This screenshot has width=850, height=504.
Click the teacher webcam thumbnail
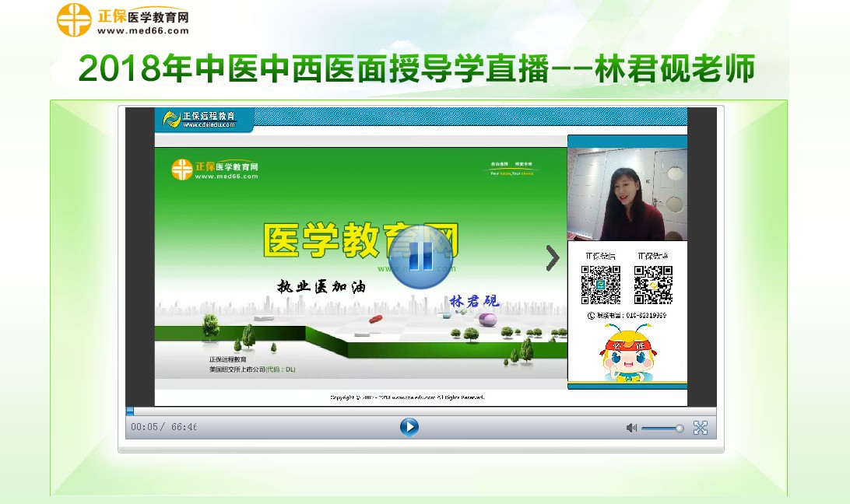(x=627, y=193)
